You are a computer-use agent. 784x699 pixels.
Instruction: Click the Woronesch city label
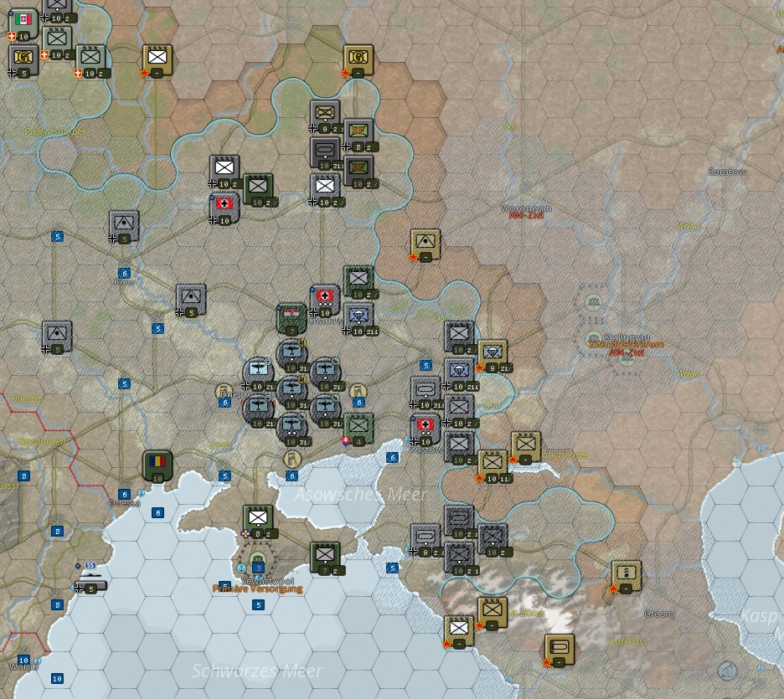[527, 208]
